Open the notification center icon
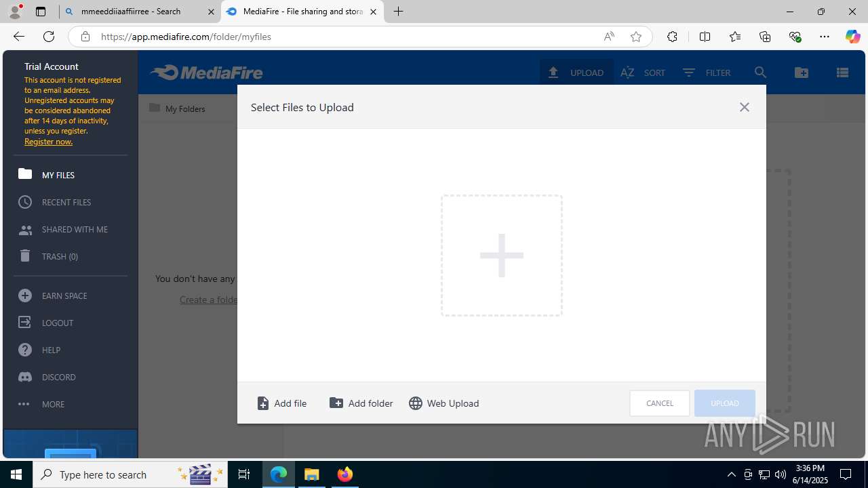 click(x=846, y=474)
